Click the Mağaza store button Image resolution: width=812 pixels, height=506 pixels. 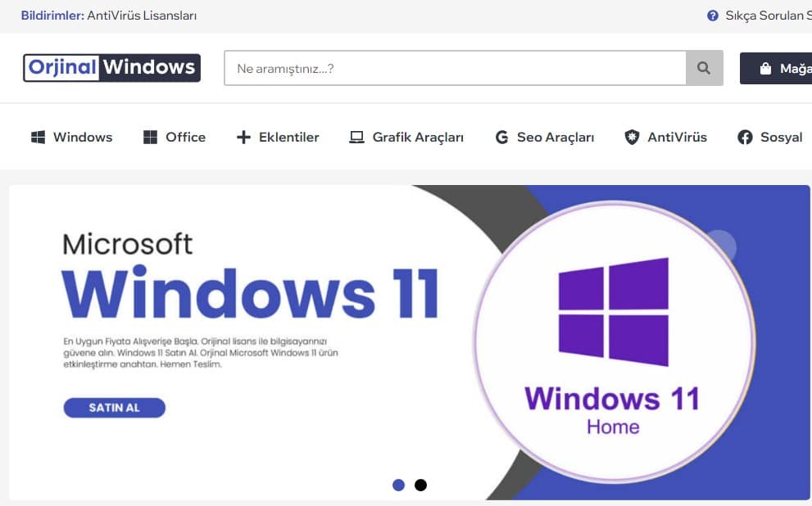[776, 68]
